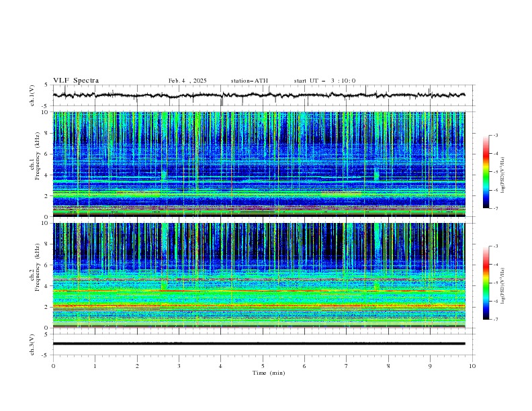The image size is (532, 411).
Task: Click time axis tick label "3"
Action: click(x=179, y=366)
